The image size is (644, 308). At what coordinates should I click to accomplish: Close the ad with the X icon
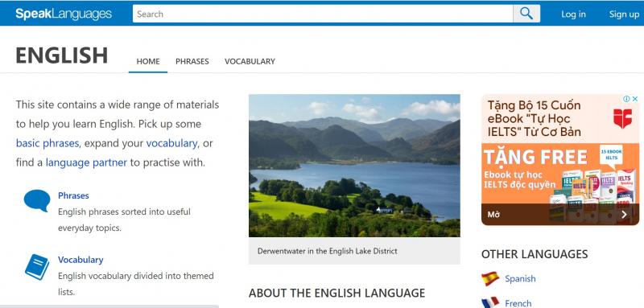tap(634, 99)
